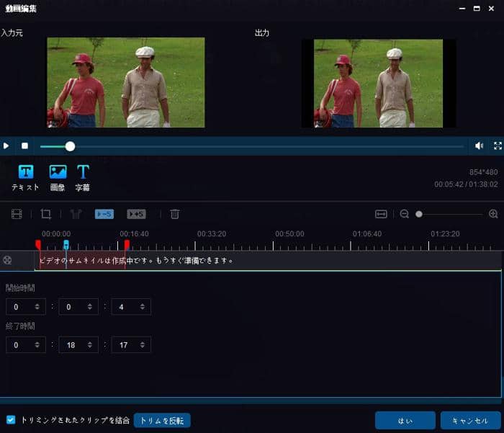The image size is (504, 433).
Task: Fit timeline to window width
Action: point(381,214)
